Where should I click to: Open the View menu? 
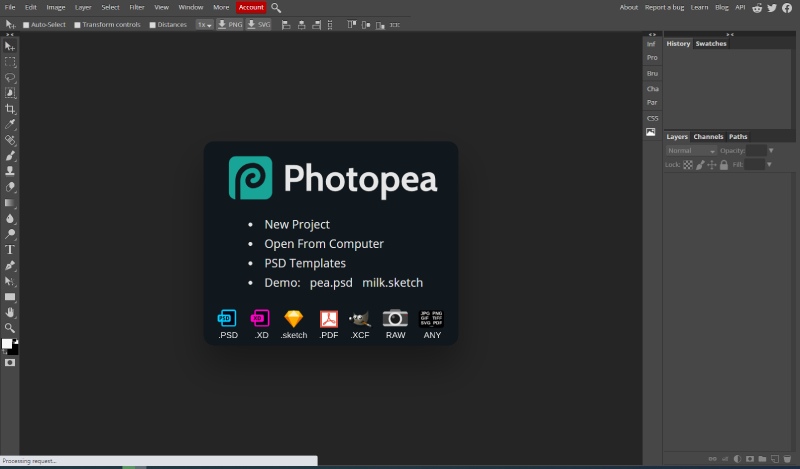click(x=161, y=8)
